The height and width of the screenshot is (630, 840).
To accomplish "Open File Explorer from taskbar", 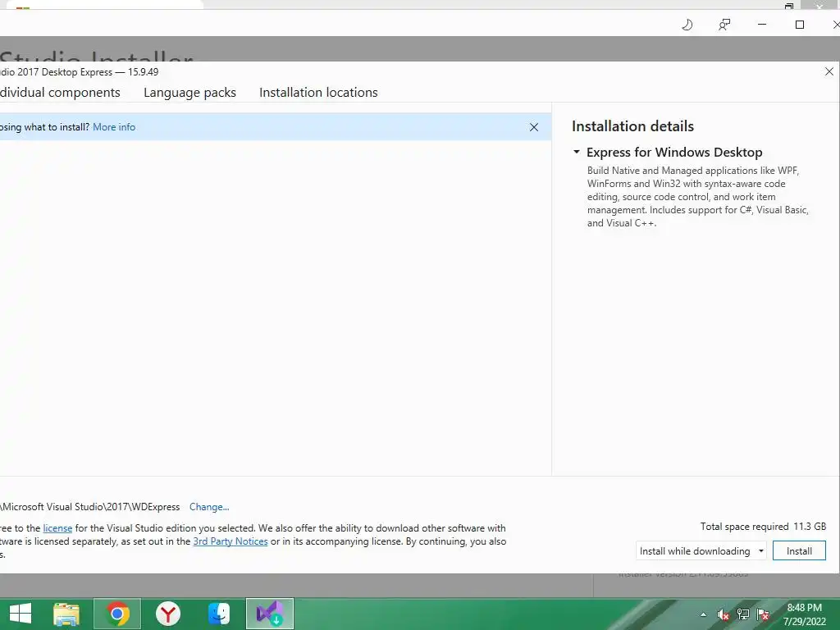I will 66,614.
